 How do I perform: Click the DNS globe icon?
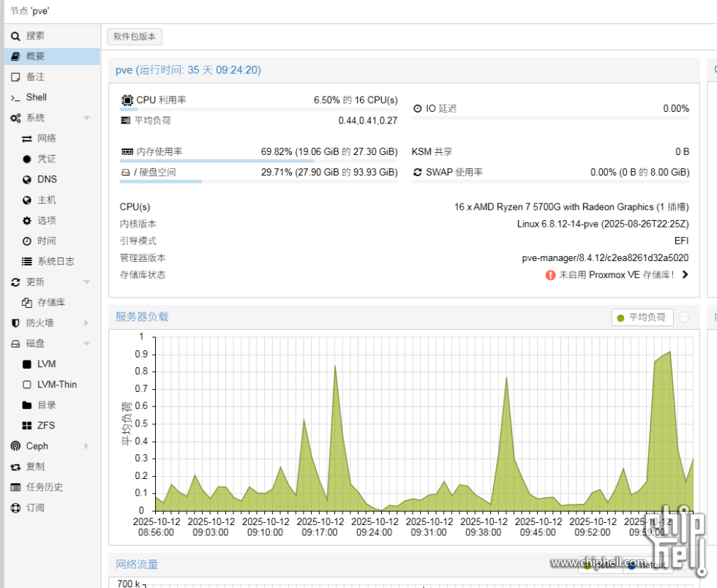pos(27,179)
